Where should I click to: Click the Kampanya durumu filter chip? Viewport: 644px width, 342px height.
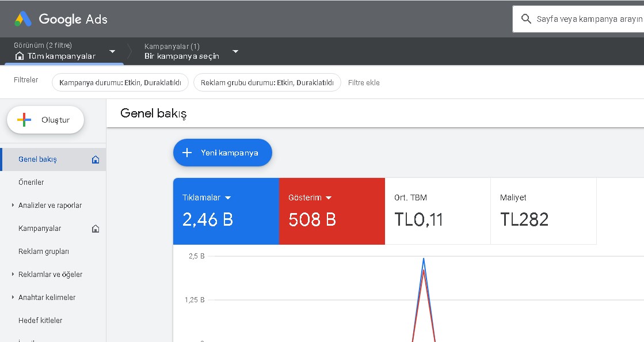tap(120, 82)
